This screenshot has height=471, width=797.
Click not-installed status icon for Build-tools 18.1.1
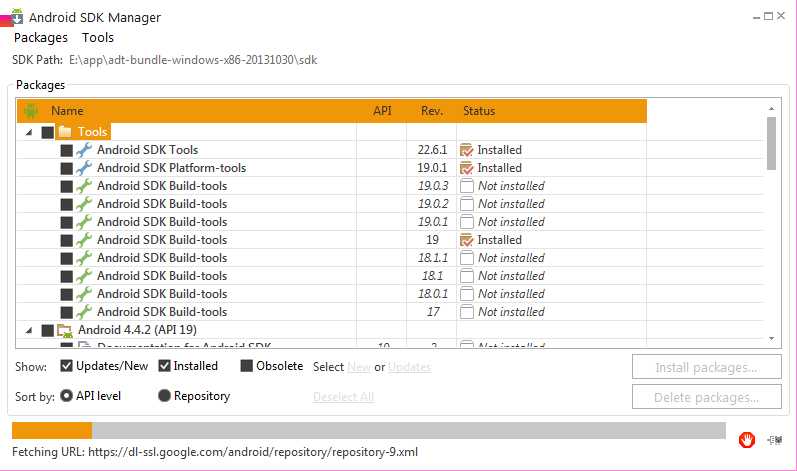pos(467,258)
